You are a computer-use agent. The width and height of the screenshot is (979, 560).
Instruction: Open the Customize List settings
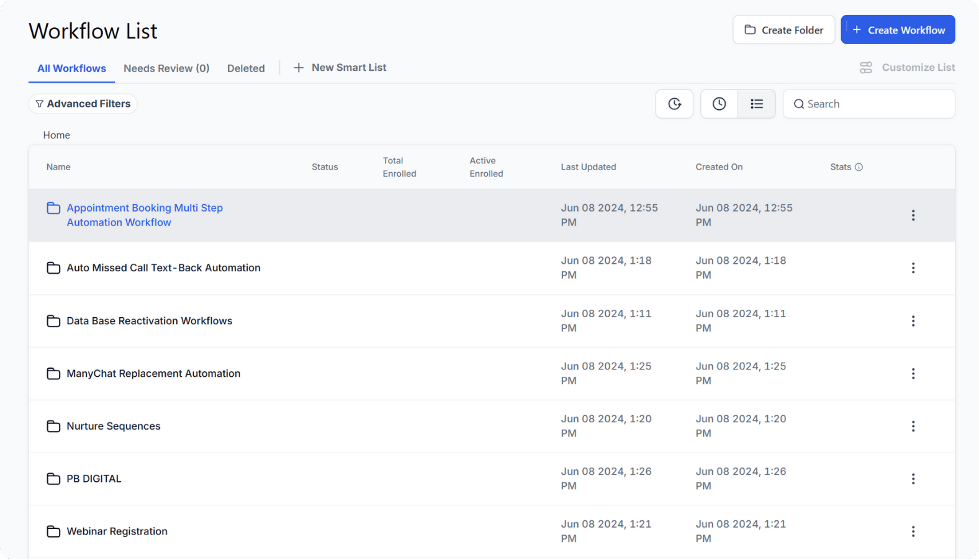[x=907, y=68]
